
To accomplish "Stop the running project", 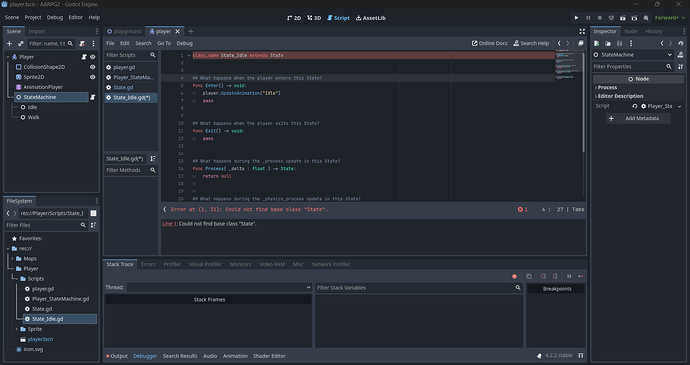I will pyautogui.click(x=599, y=18).
